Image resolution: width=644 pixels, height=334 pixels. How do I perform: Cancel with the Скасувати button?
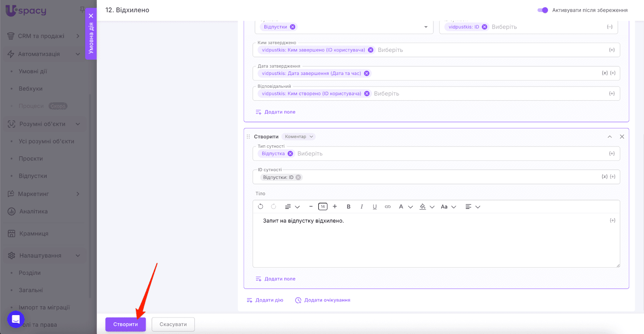173,324
